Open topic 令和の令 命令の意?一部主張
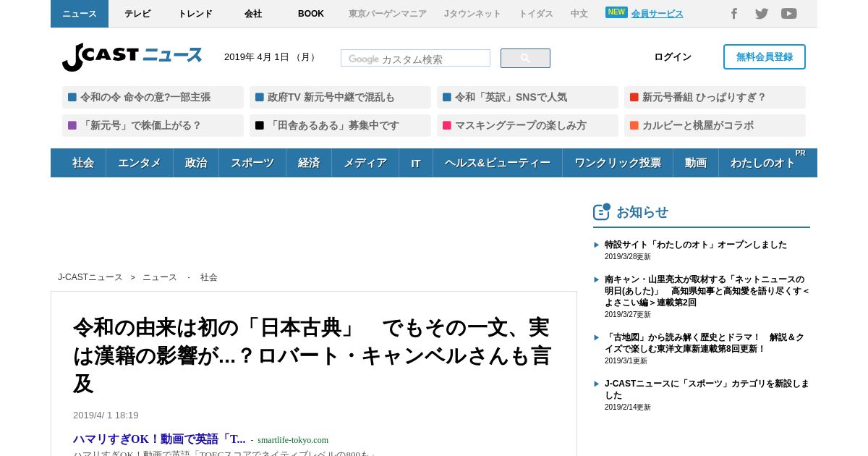 tap(153, 97)
